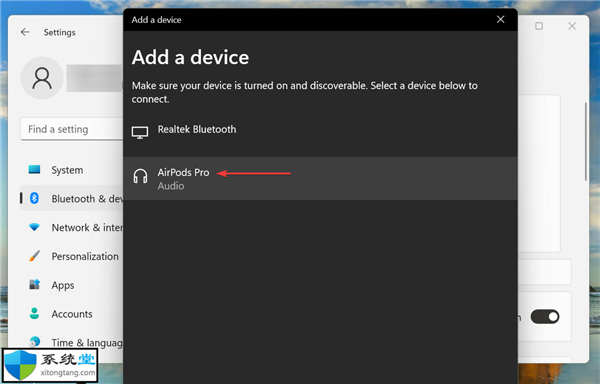The image size is (600, 384).
Task: Open Network & internet category
Action: click(72, 228)
